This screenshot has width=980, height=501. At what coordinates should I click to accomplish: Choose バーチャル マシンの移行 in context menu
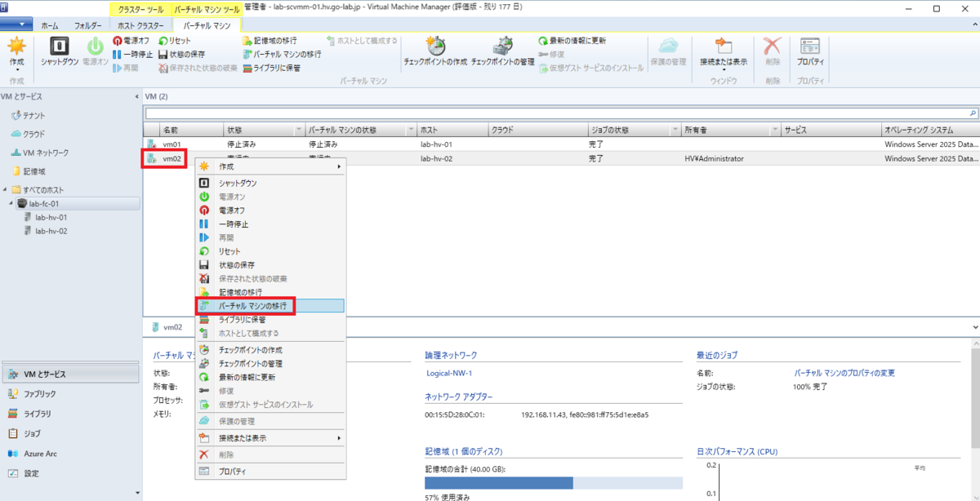(x=269, y=305)
